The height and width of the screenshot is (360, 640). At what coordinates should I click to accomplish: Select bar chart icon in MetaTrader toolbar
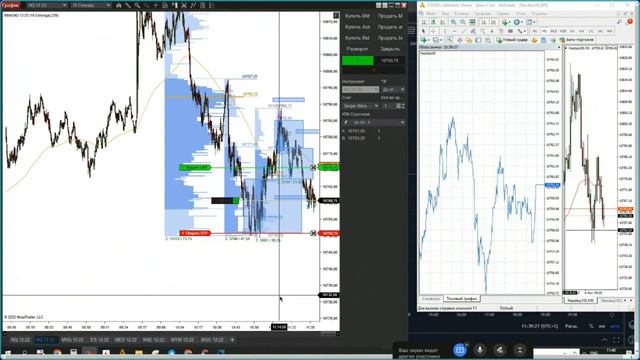(x=423, y=22)
